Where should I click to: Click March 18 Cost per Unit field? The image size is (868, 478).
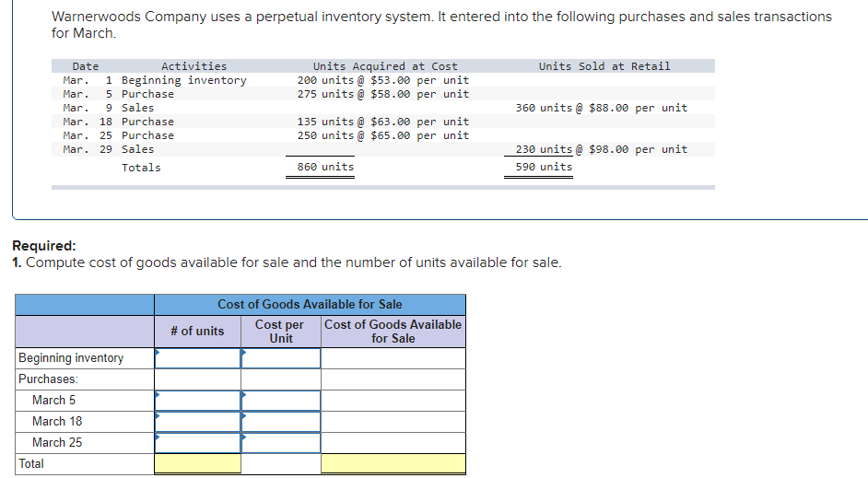click(x=281, y=422)
